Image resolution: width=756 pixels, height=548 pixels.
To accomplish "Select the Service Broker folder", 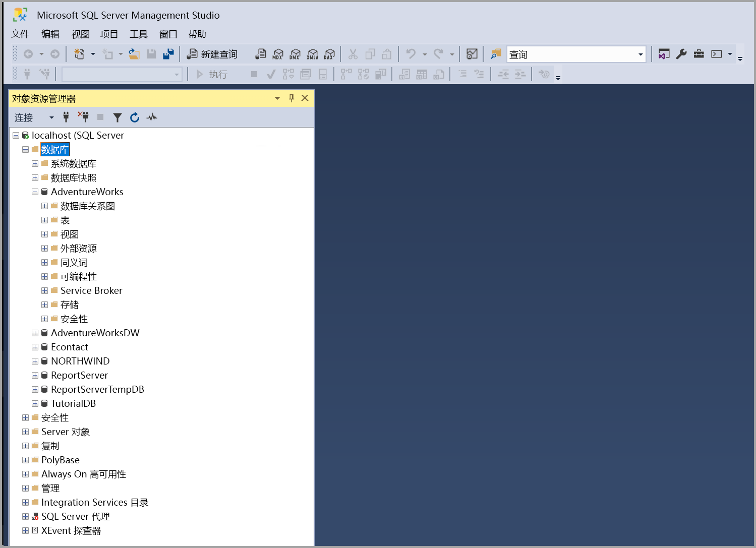I will (x=91, y=290).
